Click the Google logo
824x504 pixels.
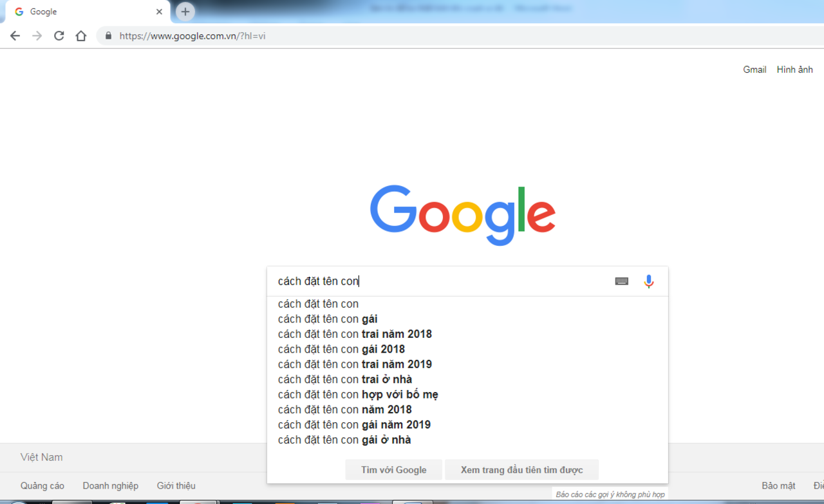(463, 215)
